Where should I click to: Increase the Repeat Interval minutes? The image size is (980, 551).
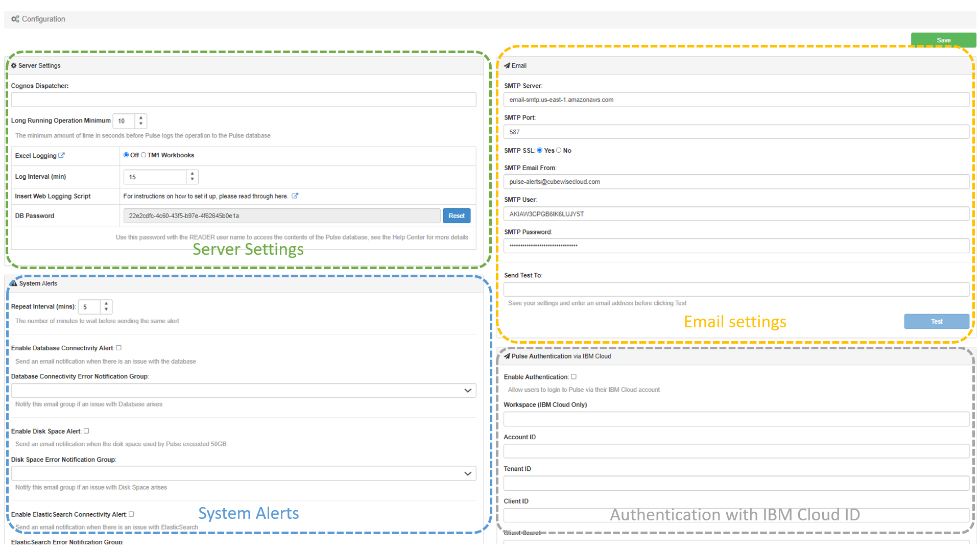106,304
